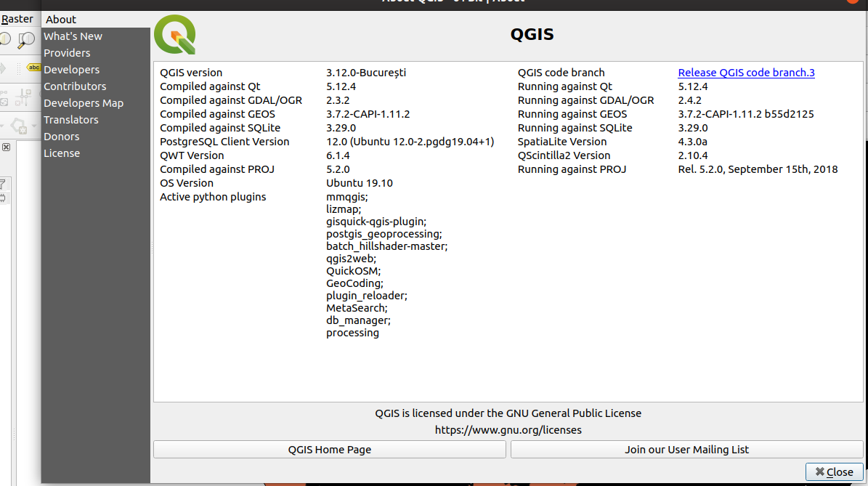Viewport: 868px width, 486px height.
Task: Show the License text
Action: [x=95, y=153]
